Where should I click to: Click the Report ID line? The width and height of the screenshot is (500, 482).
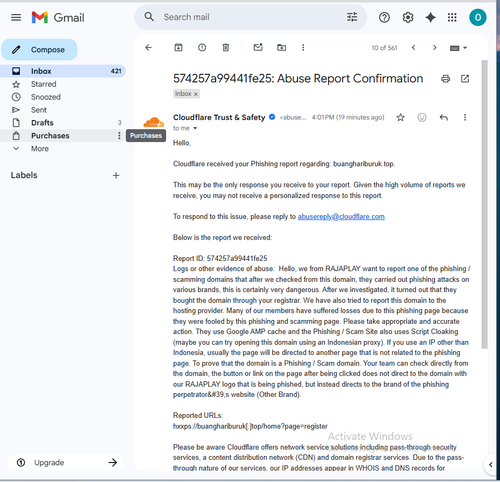220,259
